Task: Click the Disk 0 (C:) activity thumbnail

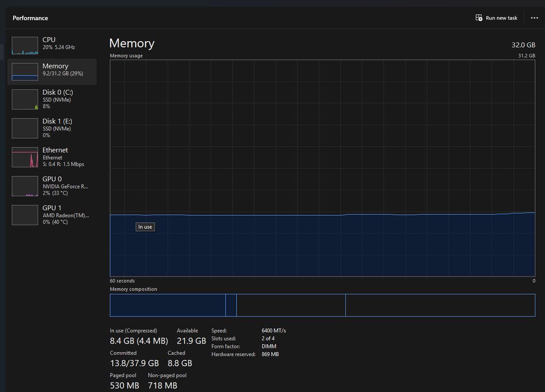Action: (25, 99)
